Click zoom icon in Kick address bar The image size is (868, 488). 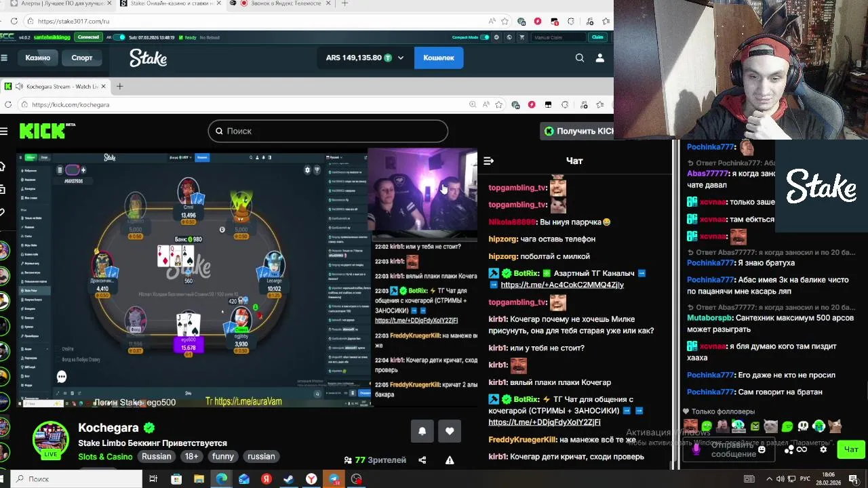click(473, 104)
